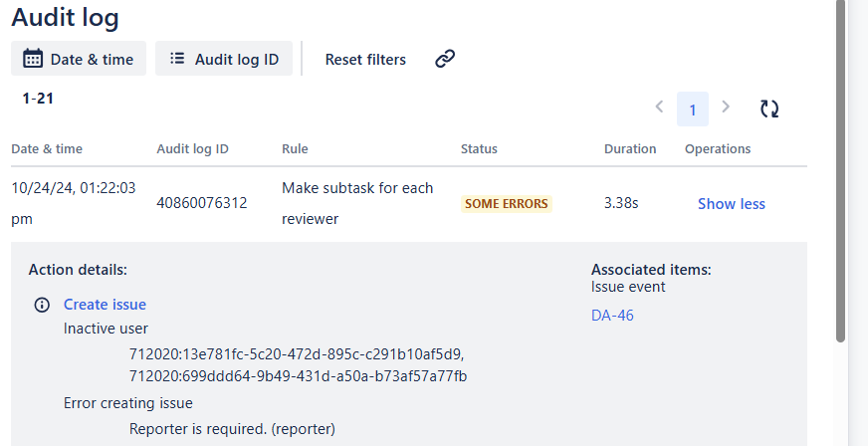
Task: Click the 1-21 results count
Action: click(x=38, y=99)
